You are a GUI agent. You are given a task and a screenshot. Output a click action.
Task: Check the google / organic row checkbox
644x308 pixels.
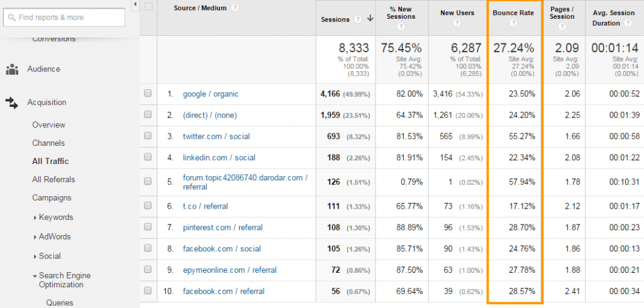click(148, 94)
